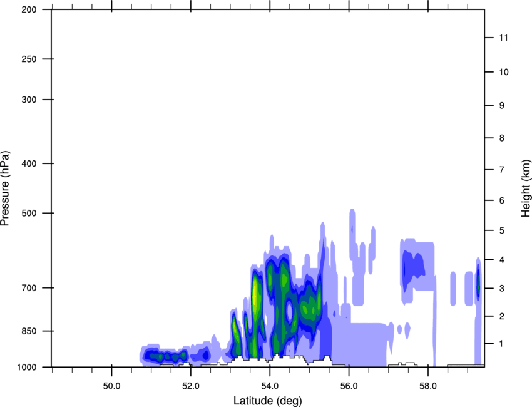
Task: Click the 2 km height label
Action: 502,316
